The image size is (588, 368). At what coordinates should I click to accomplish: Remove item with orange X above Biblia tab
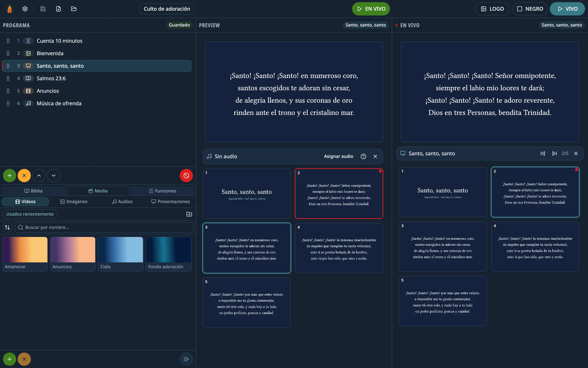tap(24, 176)
